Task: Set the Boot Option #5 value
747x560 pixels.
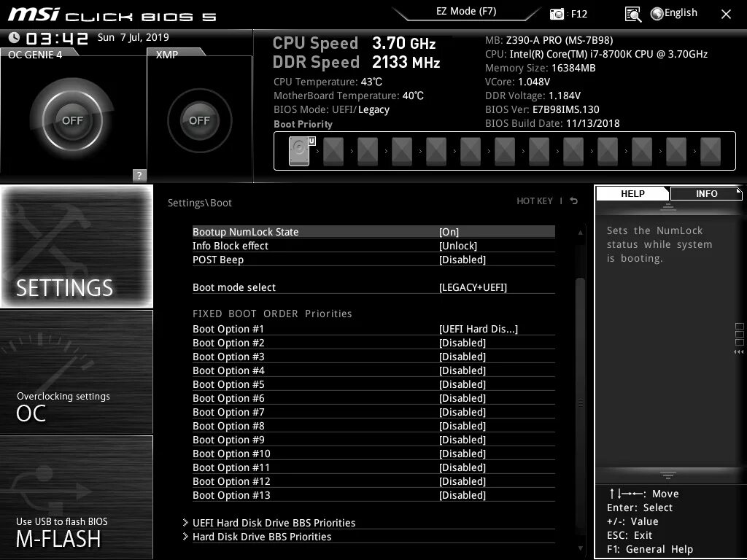Action: click(x=462, y=384)
